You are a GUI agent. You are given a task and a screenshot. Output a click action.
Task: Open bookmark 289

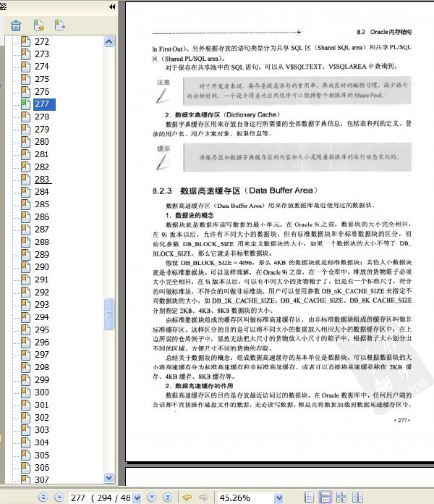[x=42, y=255]
